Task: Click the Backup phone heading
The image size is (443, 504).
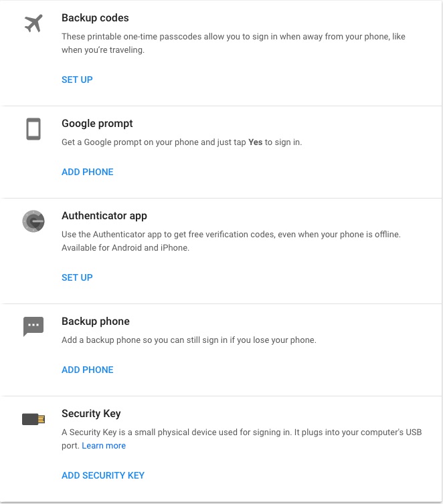Action: [x=96, y=321]
